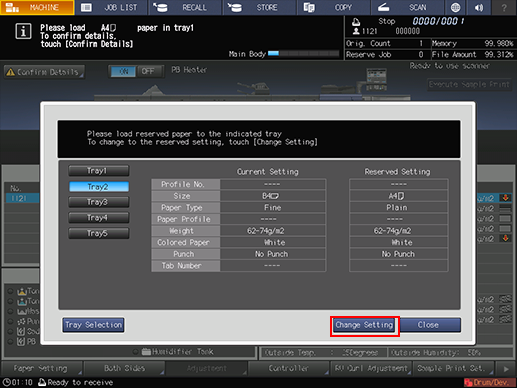Click the Change Setting button
Viewport: 517px width, 388px height.
click(365, 325)
